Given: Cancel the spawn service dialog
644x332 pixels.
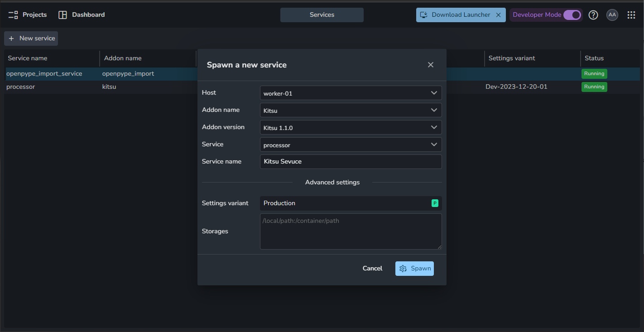Looking at the screenshot, I should pyautogui.click(x=372, y=269).
